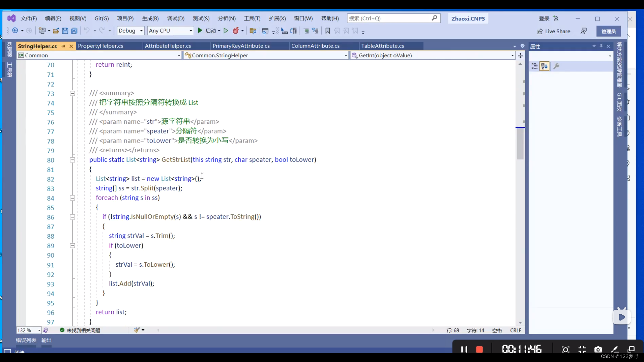The width and height of the screenshot is (644, 362).
Task: Click the search magnifier icon in the search box
Action: click(434, 18)
